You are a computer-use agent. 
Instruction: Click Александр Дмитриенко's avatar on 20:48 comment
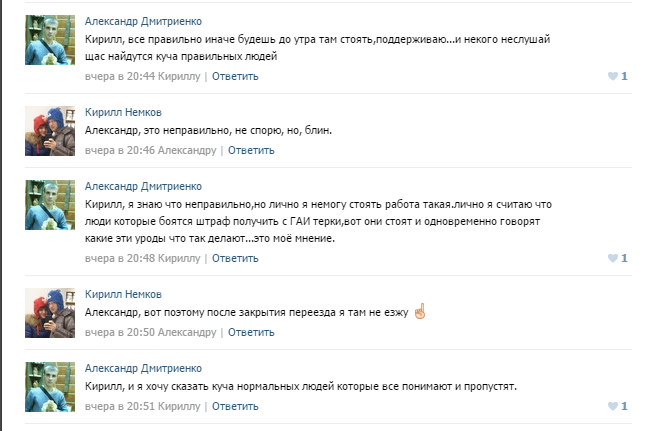50,205
